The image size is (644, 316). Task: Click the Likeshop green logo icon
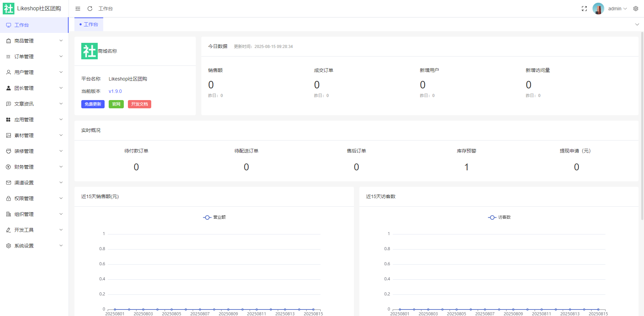[x=9, y=9]
